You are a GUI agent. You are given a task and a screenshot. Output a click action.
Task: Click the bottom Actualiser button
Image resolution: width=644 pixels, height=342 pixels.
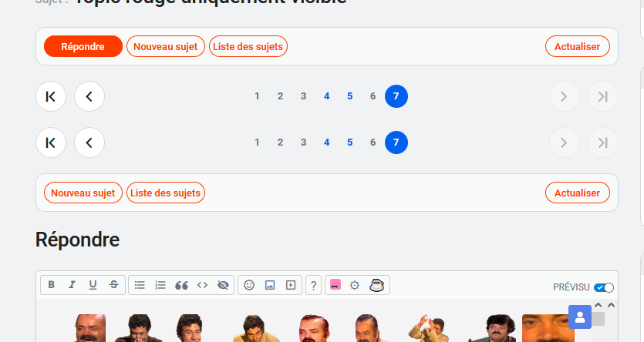[x=578, y=193]
